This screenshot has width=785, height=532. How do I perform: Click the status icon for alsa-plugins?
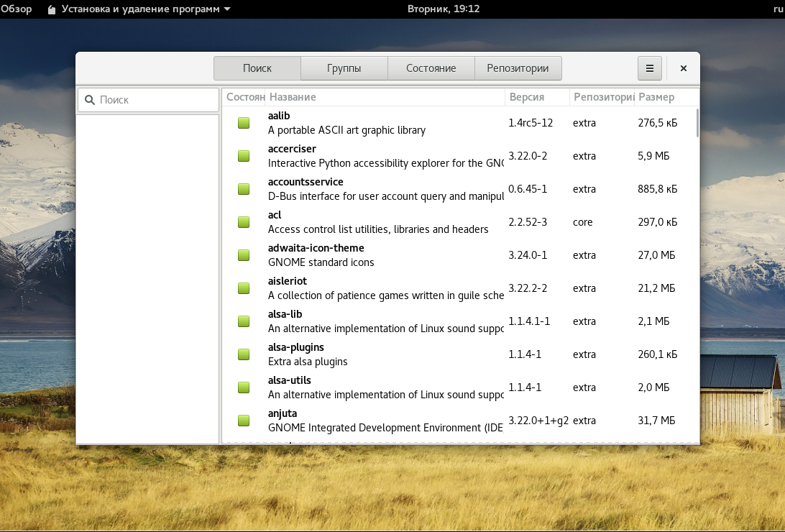[x=243, y=354]
